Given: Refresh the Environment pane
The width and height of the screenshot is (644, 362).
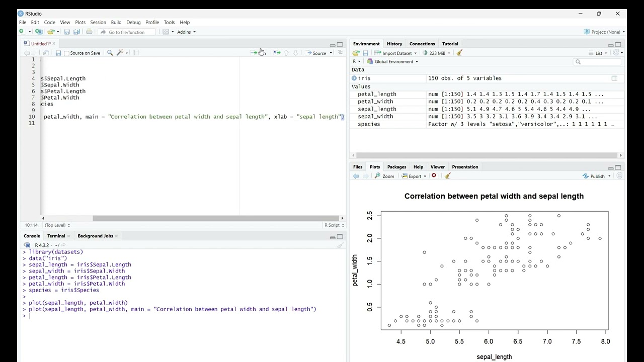Looking at the screenshot, I should (616, 53).
